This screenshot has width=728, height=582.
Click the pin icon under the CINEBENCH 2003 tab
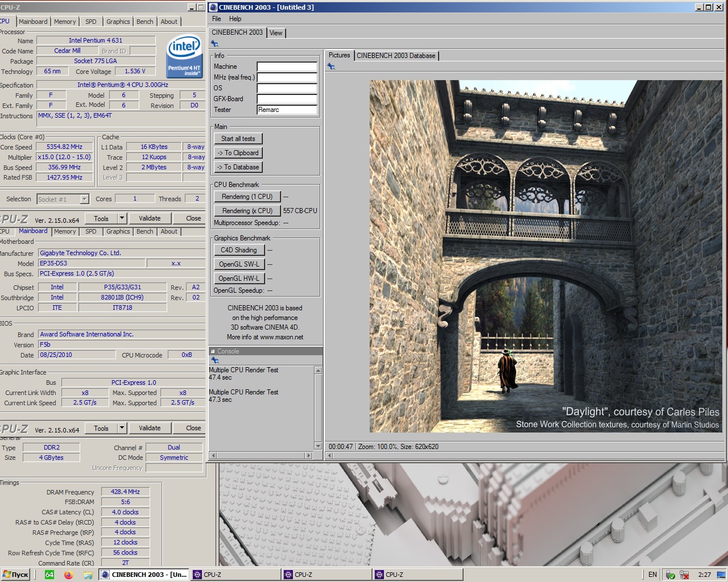point(214,44)
